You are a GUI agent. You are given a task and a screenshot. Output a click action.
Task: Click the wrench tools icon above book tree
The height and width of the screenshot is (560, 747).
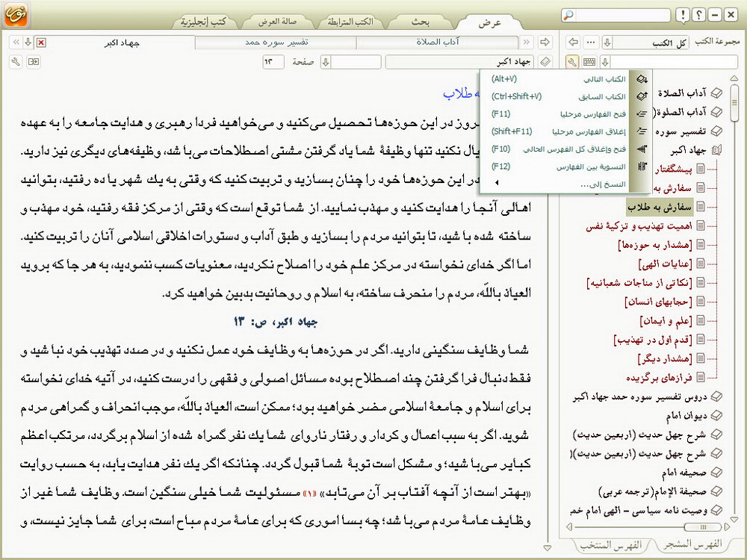572,62
